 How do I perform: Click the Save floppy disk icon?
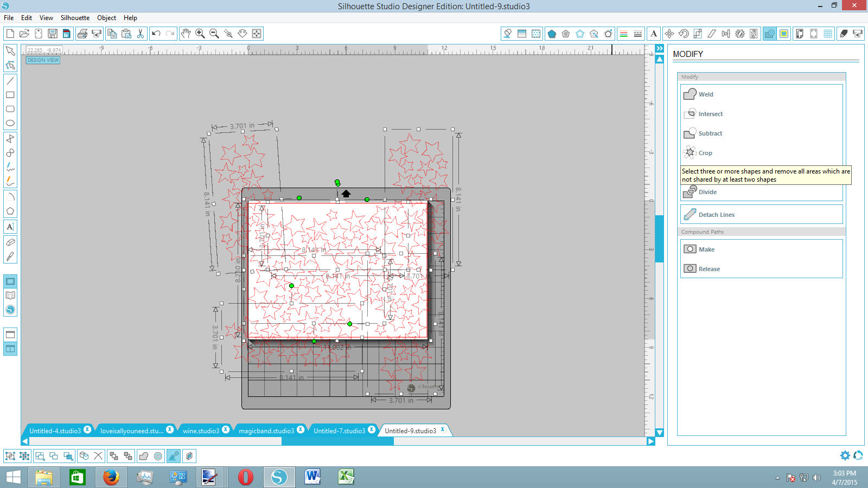pyautogui.click(x=53, y=34)
